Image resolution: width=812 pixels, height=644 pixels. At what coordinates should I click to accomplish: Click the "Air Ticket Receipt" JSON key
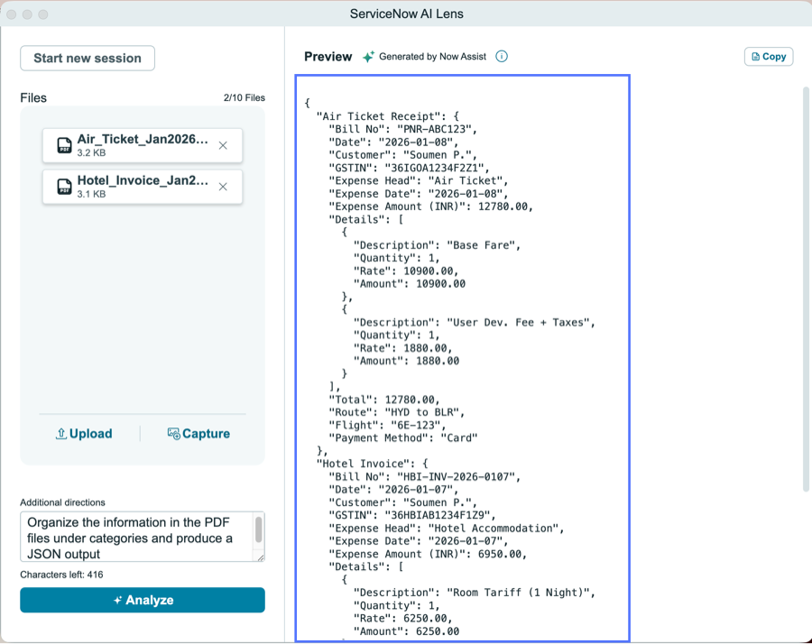pos(381,116)
